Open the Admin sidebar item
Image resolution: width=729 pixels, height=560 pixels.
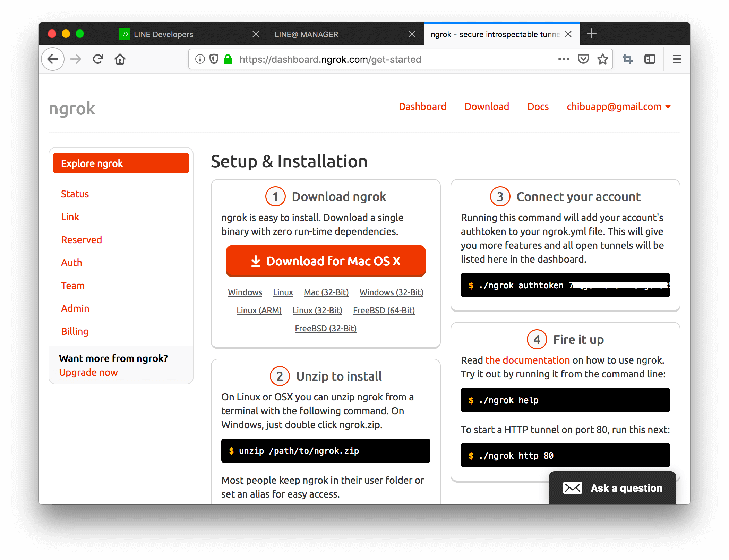tap(75, 308)
